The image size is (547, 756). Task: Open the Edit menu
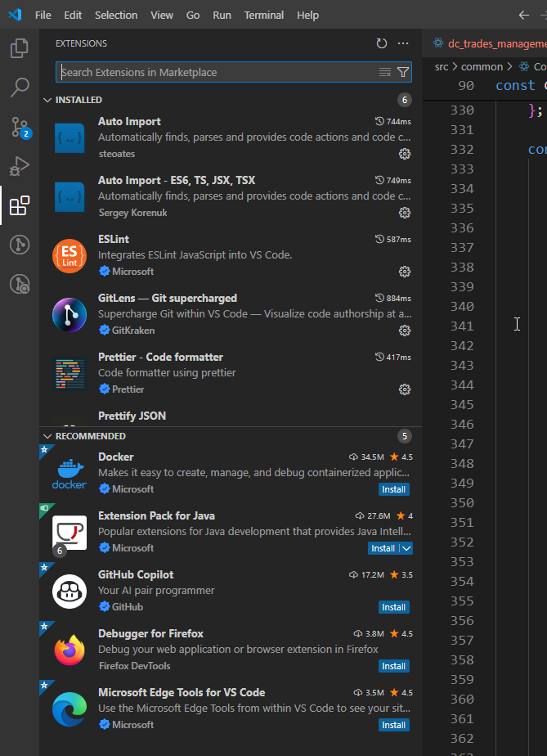(x=73, y=15)
